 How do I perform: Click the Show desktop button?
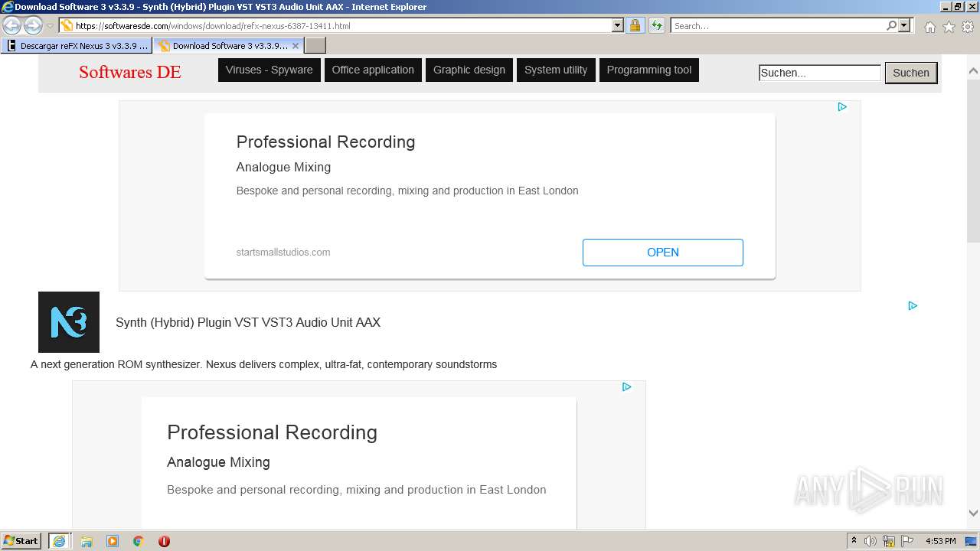[x=972, y=541]
